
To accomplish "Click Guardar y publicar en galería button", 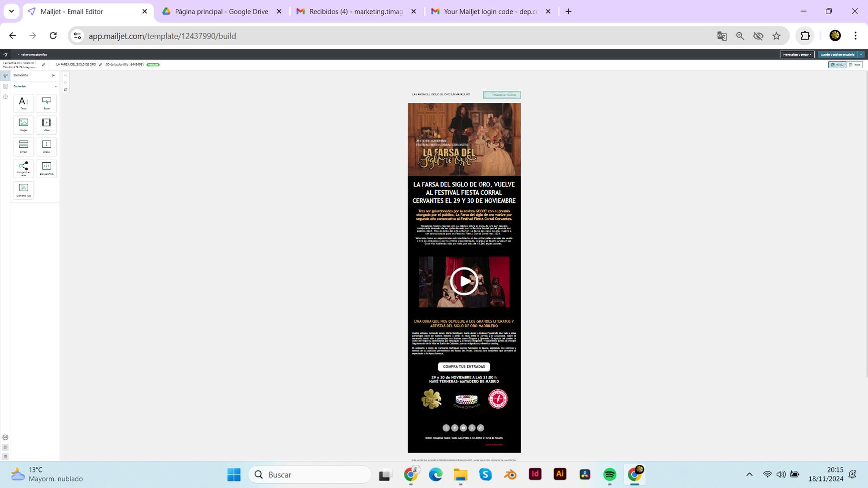I will click(x=837, y=54).
